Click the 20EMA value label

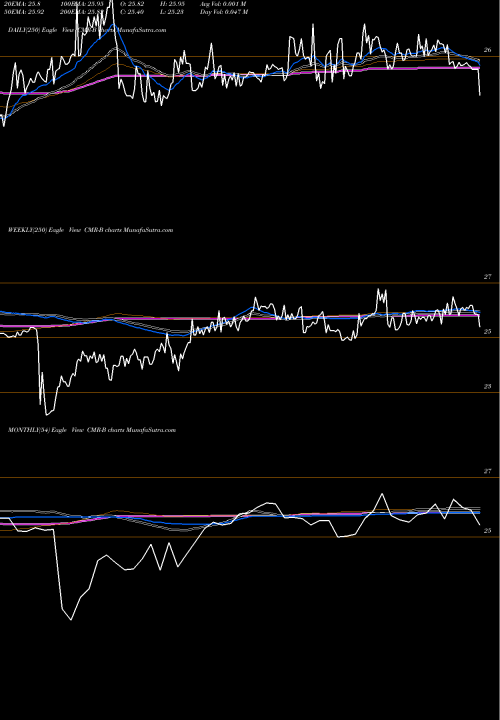coord(22,4)
